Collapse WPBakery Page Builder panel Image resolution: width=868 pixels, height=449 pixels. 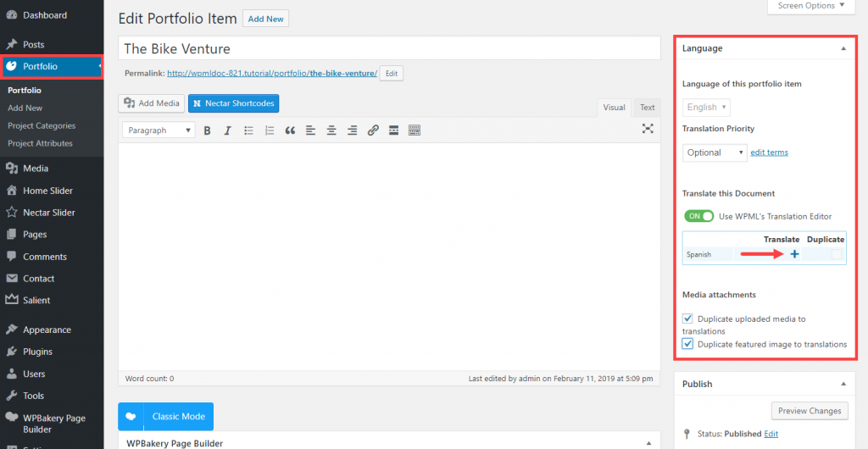[648, 443]
